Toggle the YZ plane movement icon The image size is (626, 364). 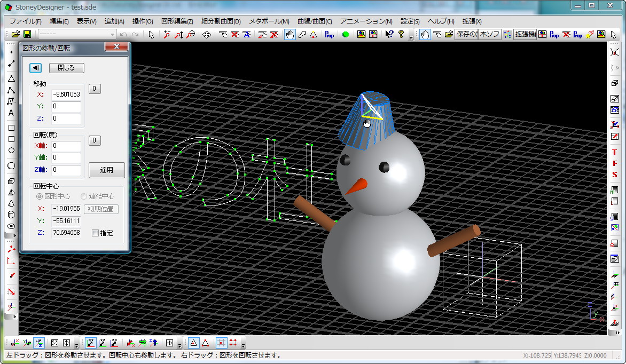(103, 343)
